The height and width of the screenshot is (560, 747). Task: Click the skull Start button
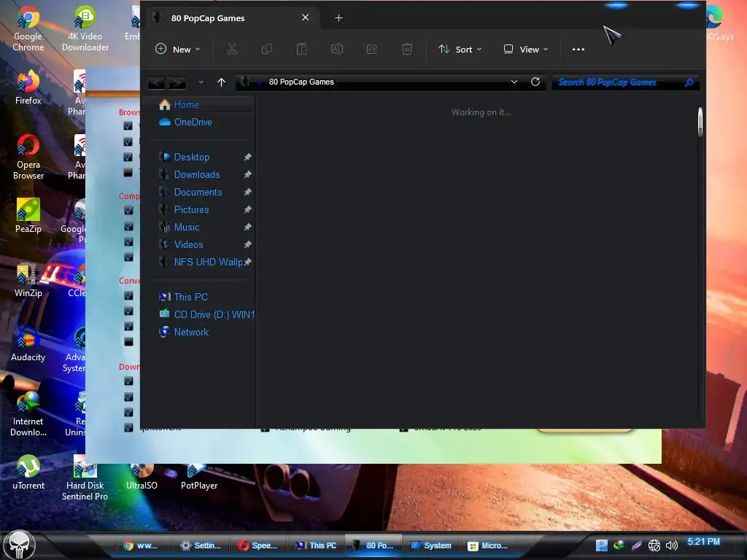click(x=20, y=545)
